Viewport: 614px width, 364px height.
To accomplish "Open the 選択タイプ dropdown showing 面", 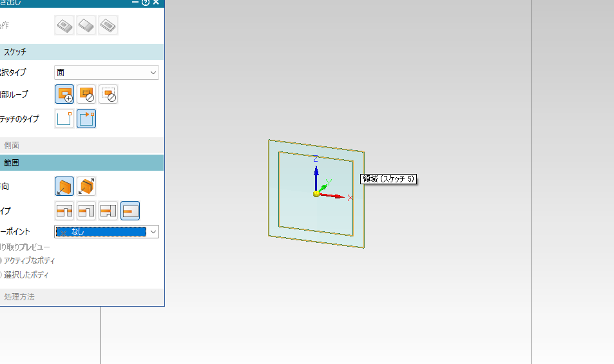I will coord(106,73).
